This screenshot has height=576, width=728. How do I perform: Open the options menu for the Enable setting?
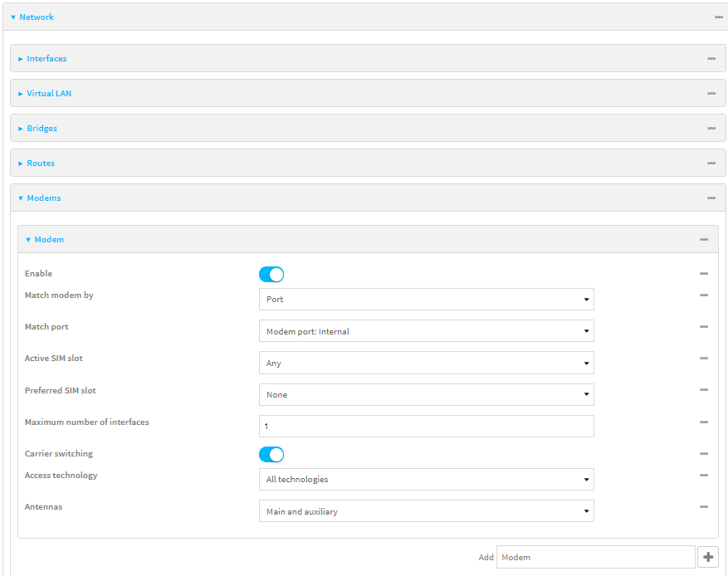[x=703, y=273]
